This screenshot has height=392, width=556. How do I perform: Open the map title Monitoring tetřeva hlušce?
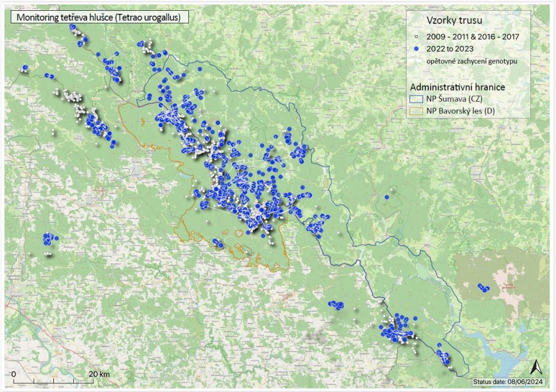99,18
